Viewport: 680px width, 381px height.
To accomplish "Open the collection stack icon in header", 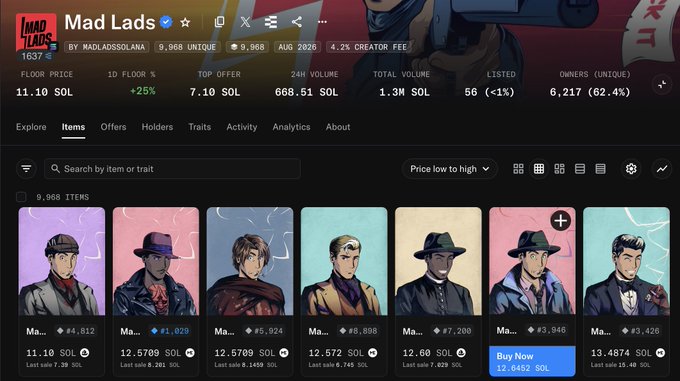I will pos(271,22).
